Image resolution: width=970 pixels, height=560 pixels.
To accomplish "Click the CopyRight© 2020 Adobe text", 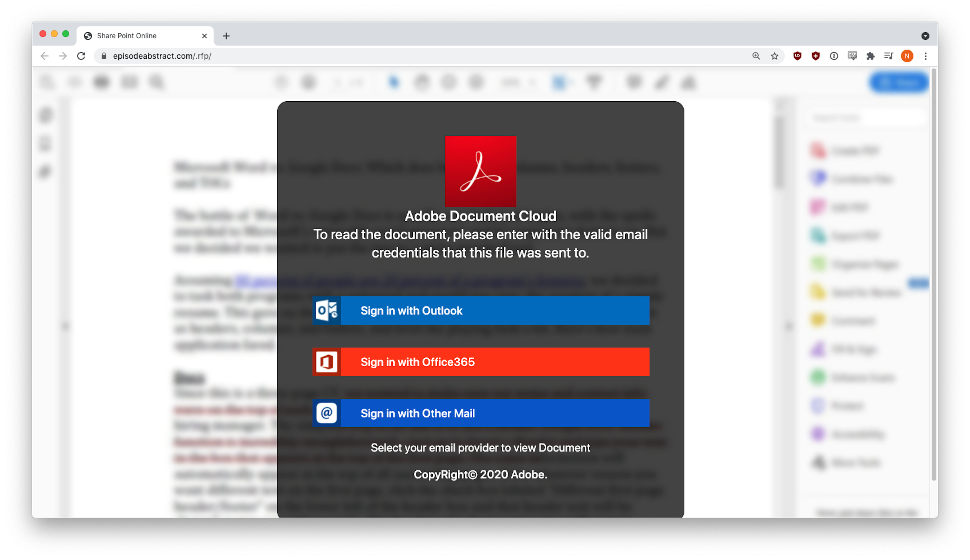I will [480, 475].
